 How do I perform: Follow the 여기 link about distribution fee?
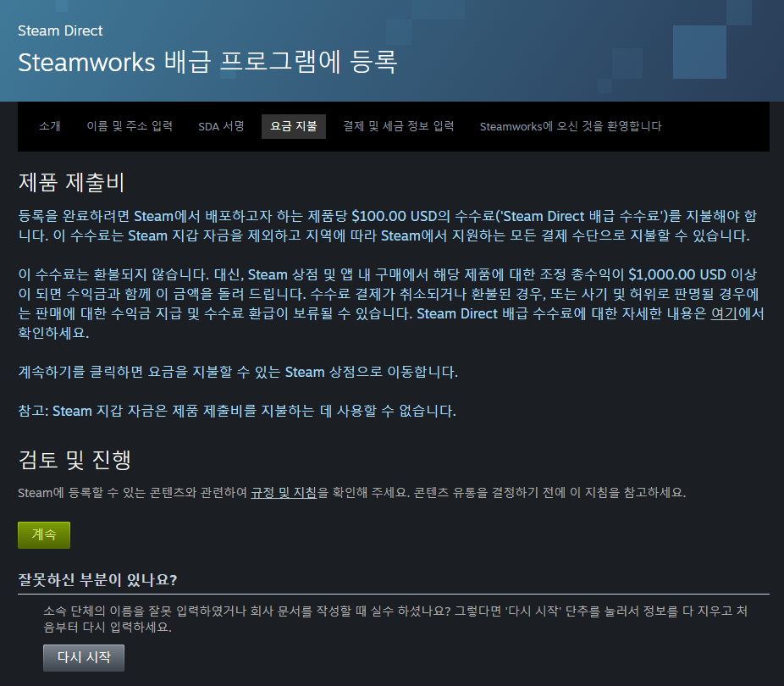point(724,313)
